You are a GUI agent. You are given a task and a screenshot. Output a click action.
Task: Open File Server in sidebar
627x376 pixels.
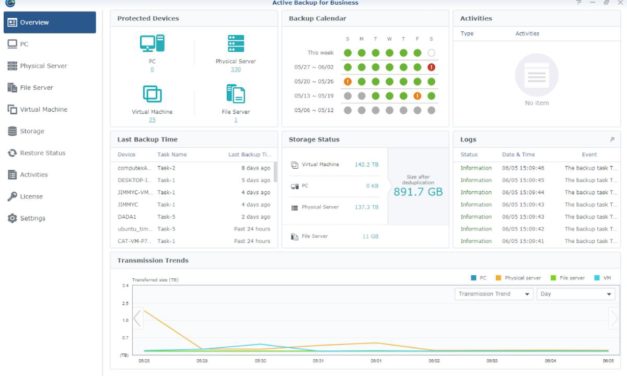click(50, 88)
